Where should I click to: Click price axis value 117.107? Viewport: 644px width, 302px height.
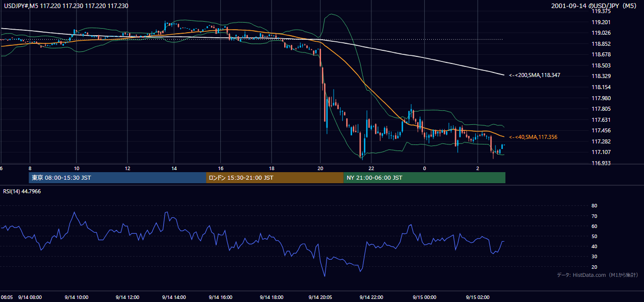[x=602, y=152]
